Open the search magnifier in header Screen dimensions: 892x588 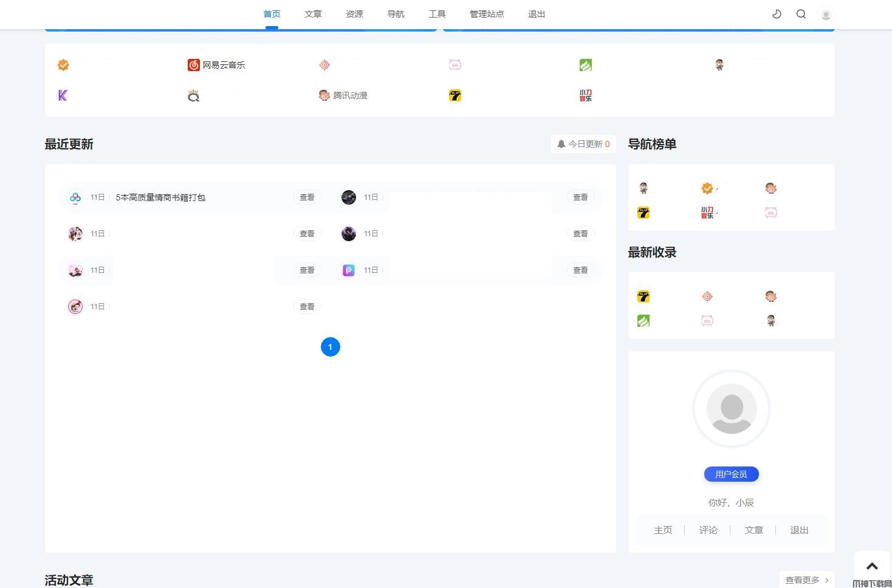coord(801,14)
